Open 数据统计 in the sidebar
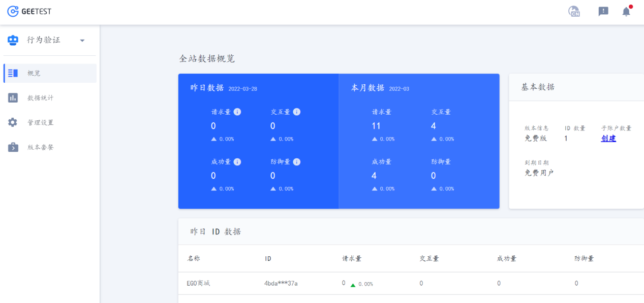 click(40, 98)
